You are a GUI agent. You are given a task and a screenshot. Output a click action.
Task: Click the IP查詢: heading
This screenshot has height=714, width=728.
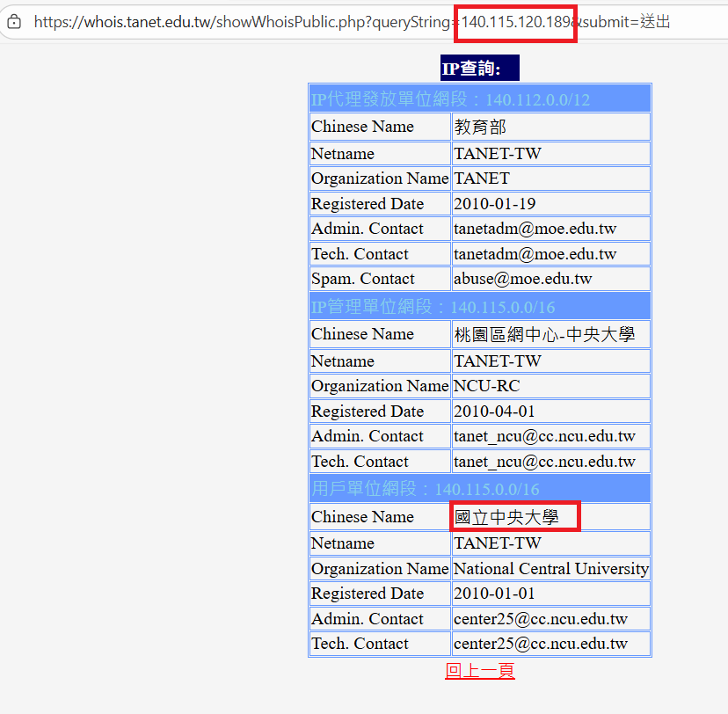(479, 68)
